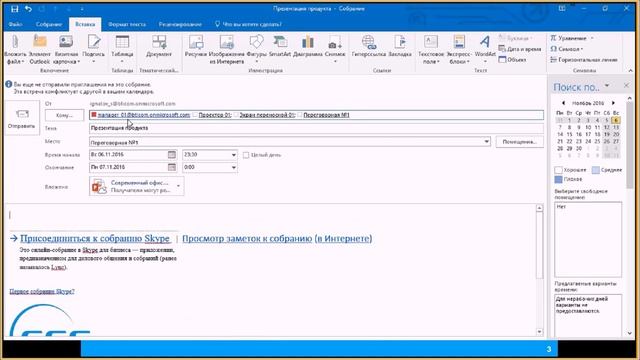Click the Fair availability color swatch

(x=596, y=170)
